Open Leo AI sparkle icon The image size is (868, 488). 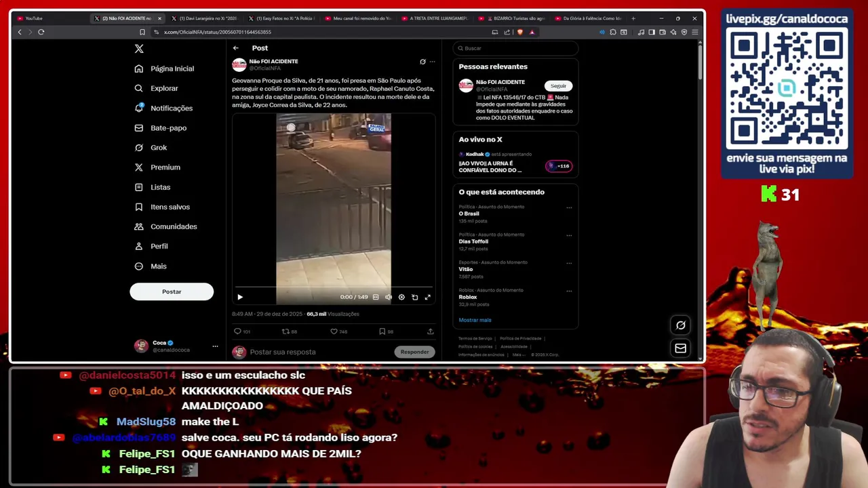(x=673, y=32)
